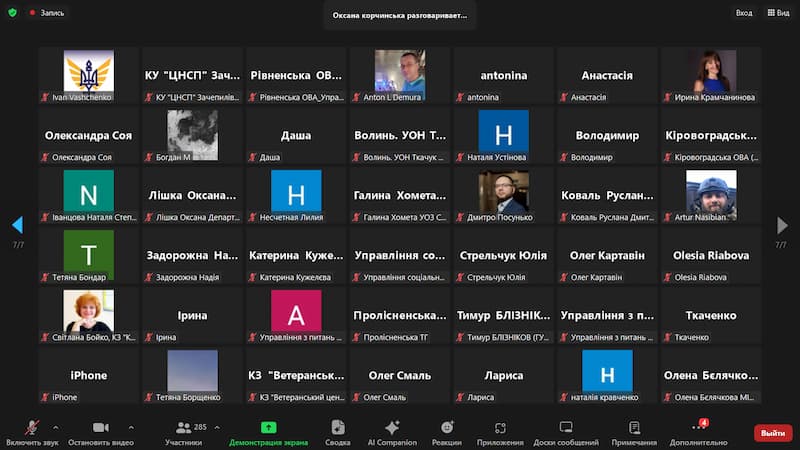800x450 pixels.
Task: Expand the participants options arrow
Action: [x=217, y=426]
